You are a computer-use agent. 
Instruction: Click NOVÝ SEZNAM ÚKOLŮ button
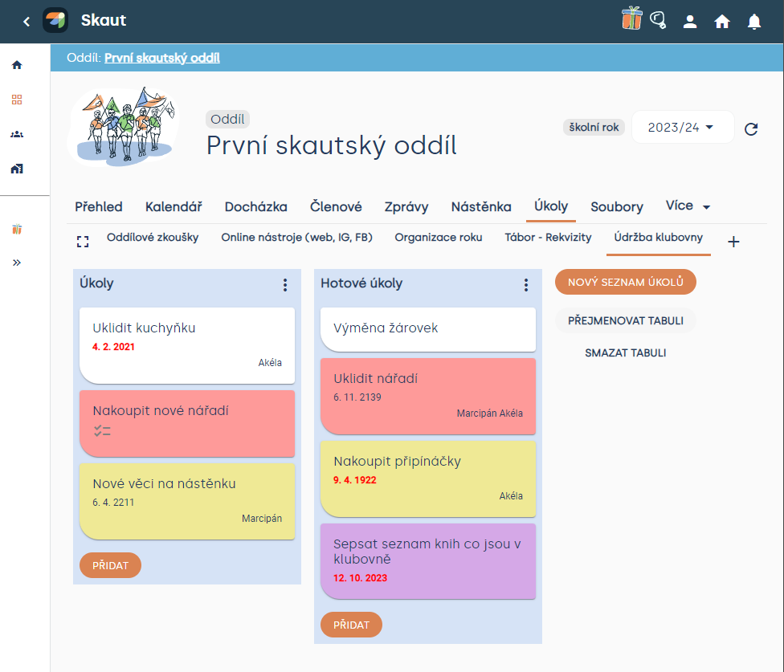pyautogui.click(x=626, y=282)
